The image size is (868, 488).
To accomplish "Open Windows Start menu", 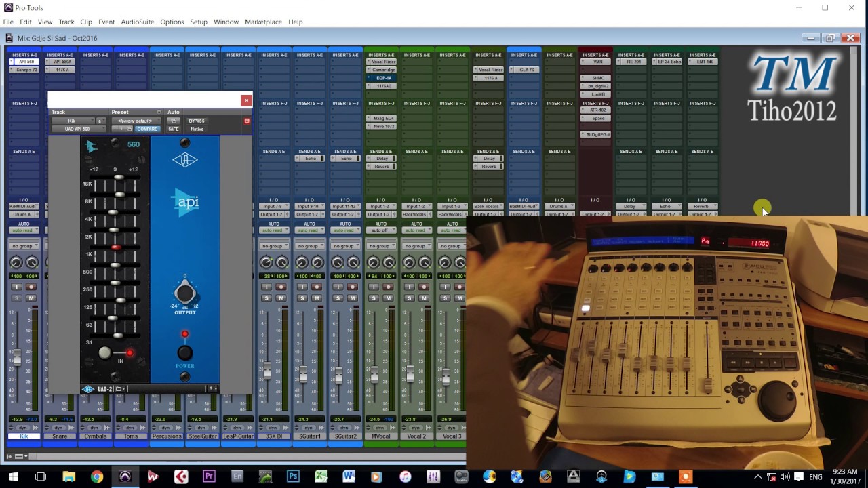I will 13,477.
